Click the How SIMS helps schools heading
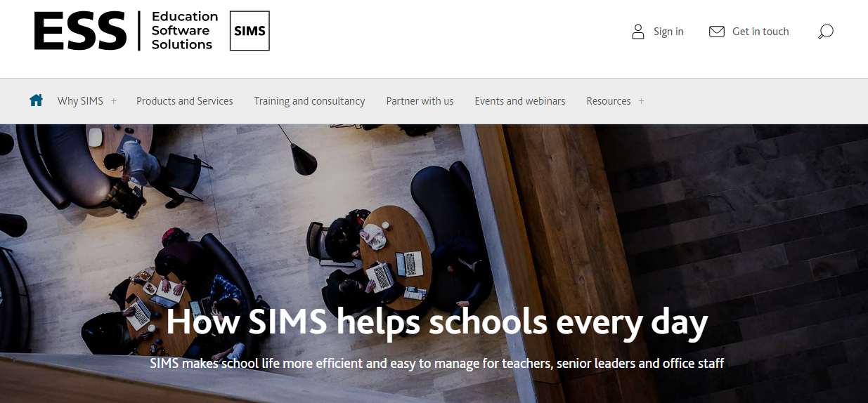This screenshot has width=868, height=403. (436, 322)
